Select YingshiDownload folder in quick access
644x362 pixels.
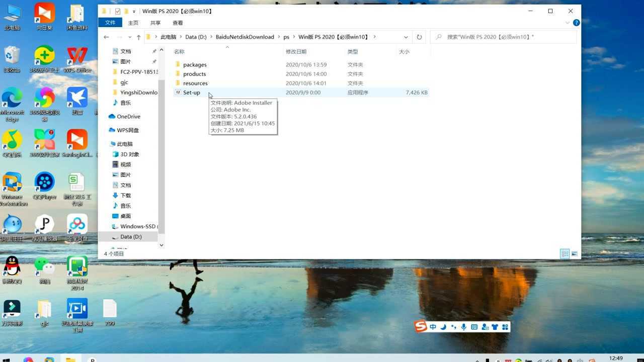click(138, 93)
